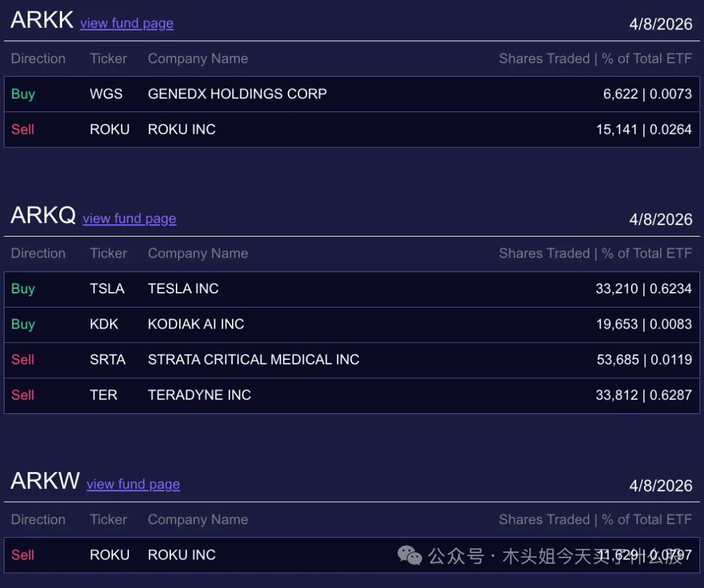Click ROKU INC name in ARKW table
The width and height of the screenshot is (704, 588).
(x=182, y=555)
